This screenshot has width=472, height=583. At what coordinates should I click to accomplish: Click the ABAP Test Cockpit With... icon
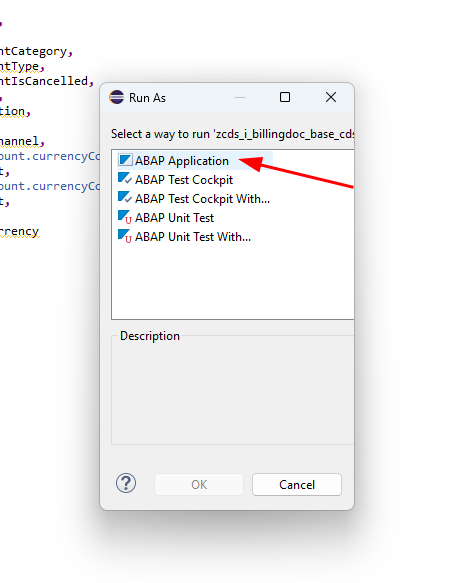(x=125, y=197)
